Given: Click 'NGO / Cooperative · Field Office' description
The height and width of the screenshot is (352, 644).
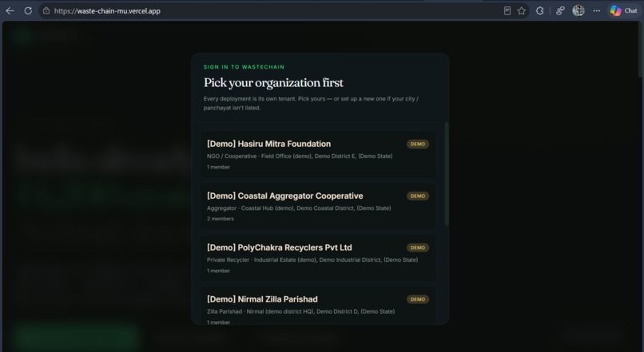Looking at the screenshot, I should (300, 156).
